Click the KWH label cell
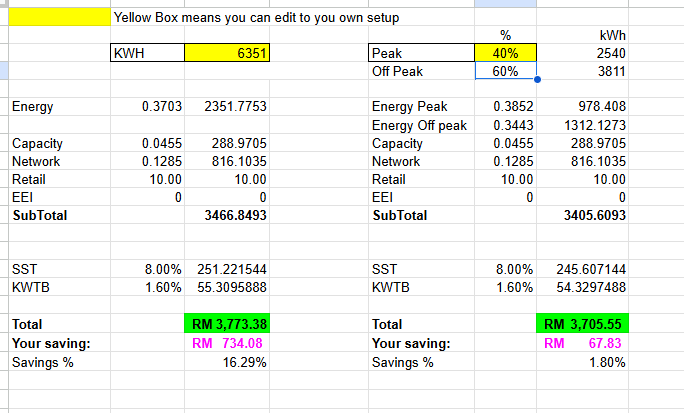The height and width of the screenshot is (413, 684). (147, 53)
